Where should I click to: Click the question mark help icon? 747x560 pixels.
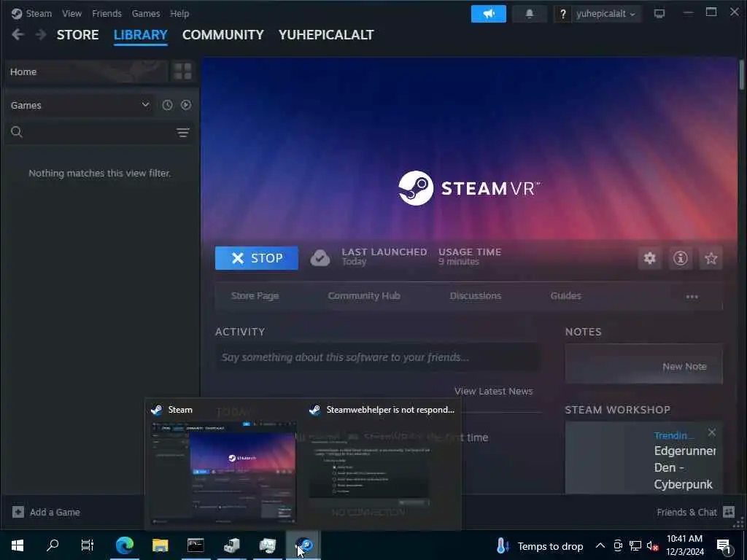tap(562, 14)
